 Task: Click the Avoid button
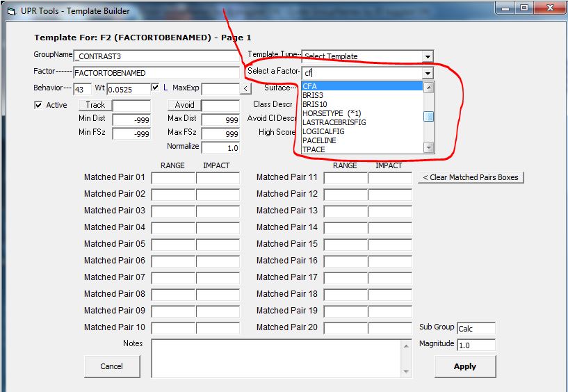pyautogui.click(x=184, y=105)
